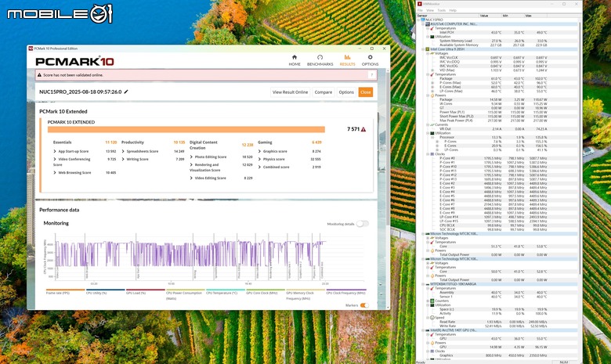Expand Writing Score details
Image resolution: width=611 pixels, height=364 pixels.
[x=123, y=159]
